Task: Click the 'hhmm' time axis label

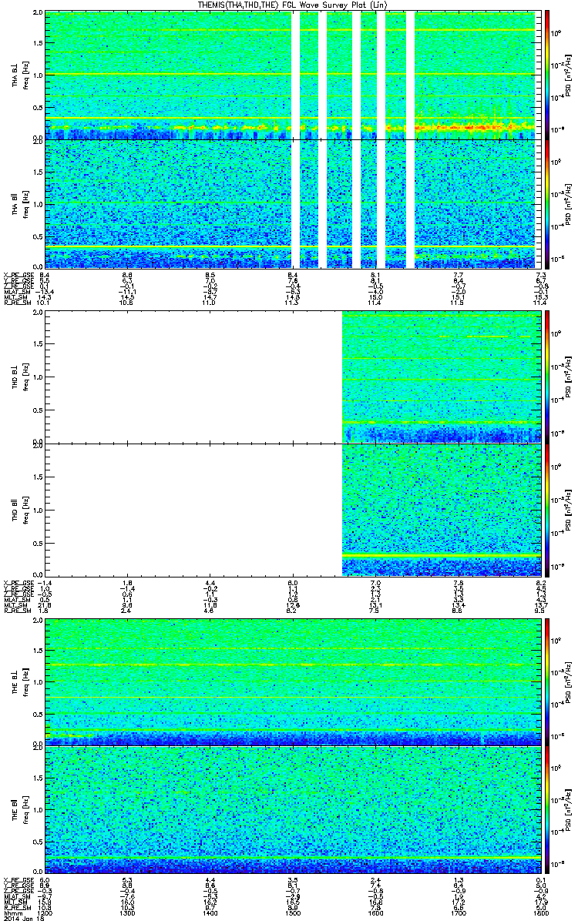Action: 12,913
